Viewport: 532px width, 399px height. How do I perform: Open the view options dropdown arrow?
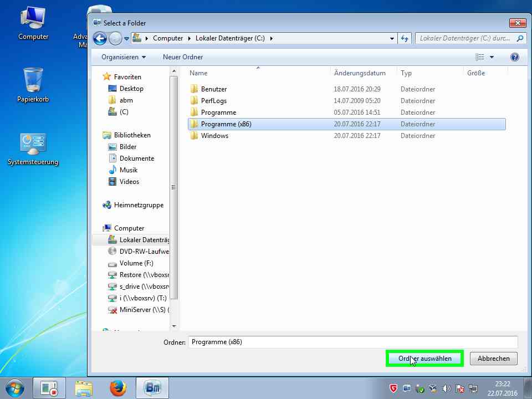click(x=492, y=57)
